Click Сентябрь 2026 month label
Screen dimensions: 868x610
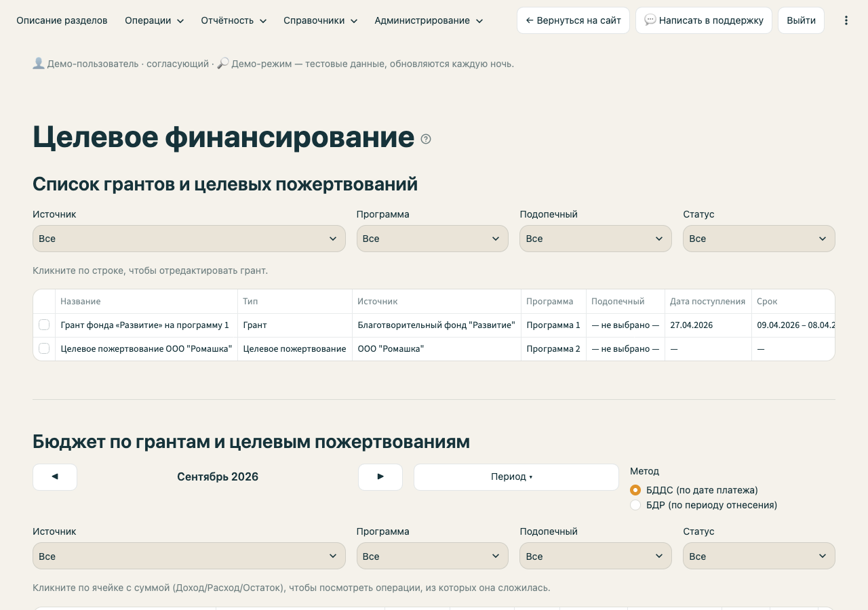click(218, 476)
